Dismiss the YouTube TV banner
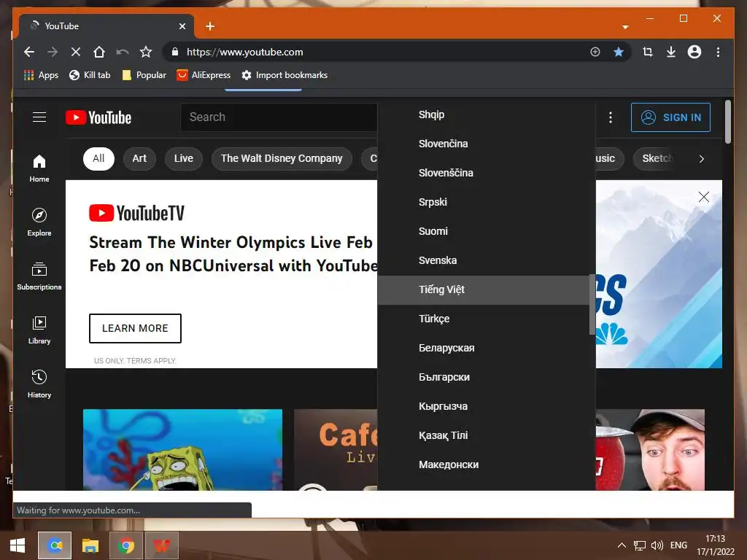The width and height of the screenshot is (747, 560). pyautogui.click(x=704, y=197)
